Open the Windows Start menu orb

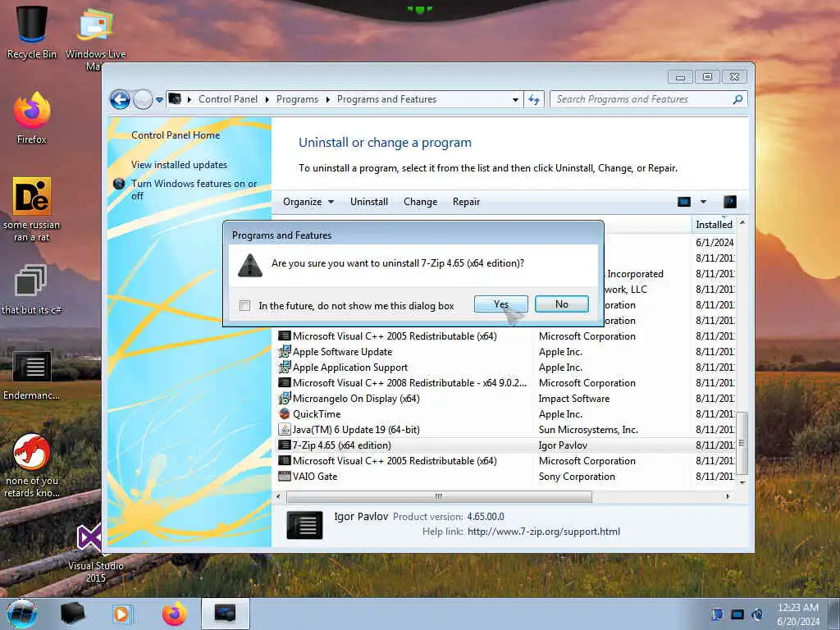coord(22,614)
